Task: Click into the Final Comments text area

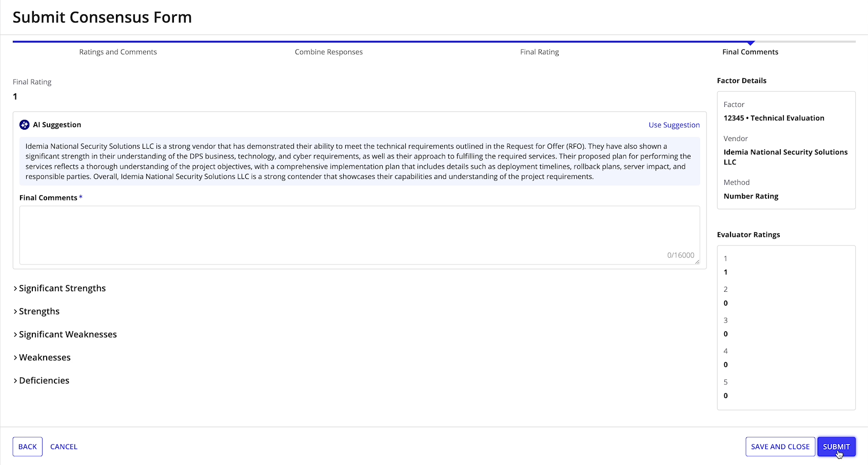Action: 360,235
